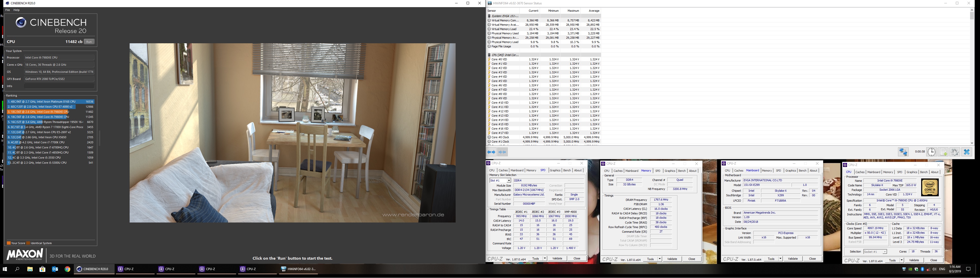
Task: Click Bluetooth tray icon
Action: point(922,269)
